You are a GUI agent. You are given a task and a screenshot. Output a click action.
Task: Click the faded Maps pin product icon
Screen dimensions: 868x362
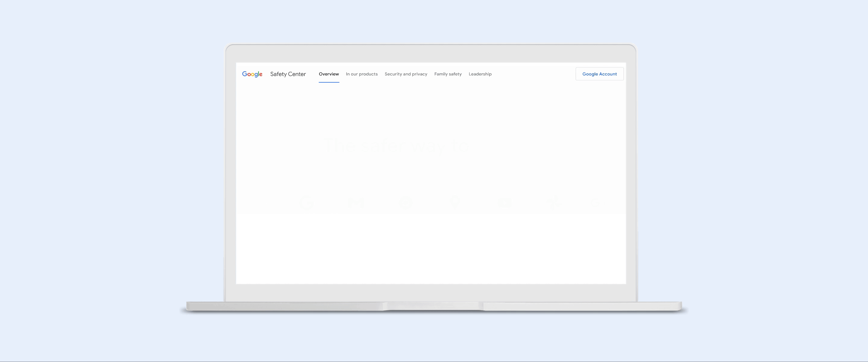click(x=455, y=202)
